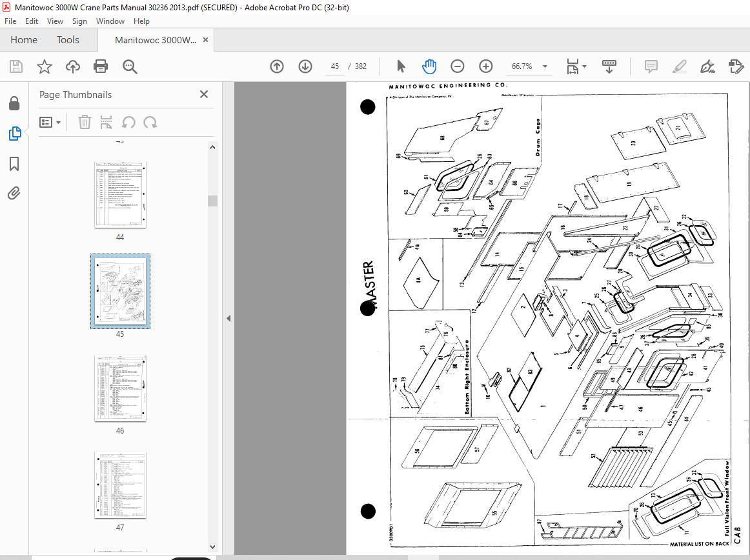Click the page number input field
The width and height of the screenshot is (750, 560).
coord(335,66)
